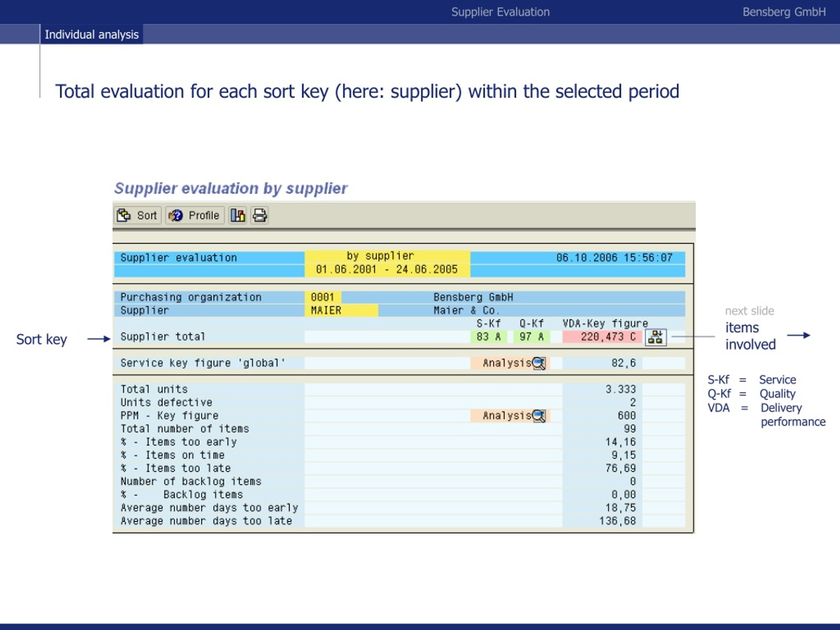Click the timestamp 06.10.2006 15:56:07

[615, 258]
